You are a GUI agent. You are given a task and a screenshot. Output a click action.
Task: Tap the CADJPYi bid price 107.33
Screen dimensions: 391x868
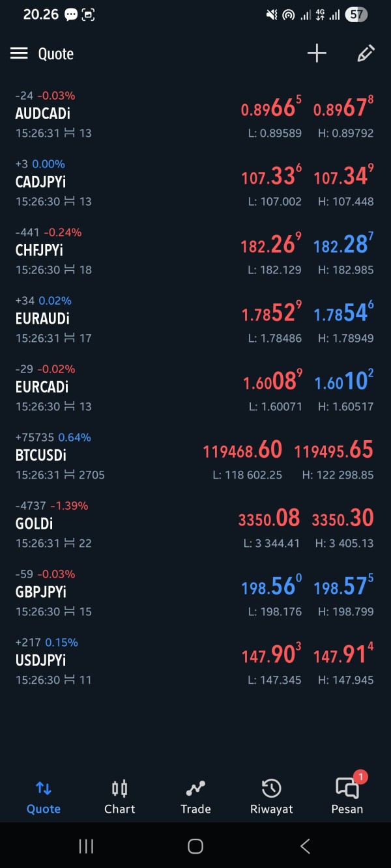(271, 176)
